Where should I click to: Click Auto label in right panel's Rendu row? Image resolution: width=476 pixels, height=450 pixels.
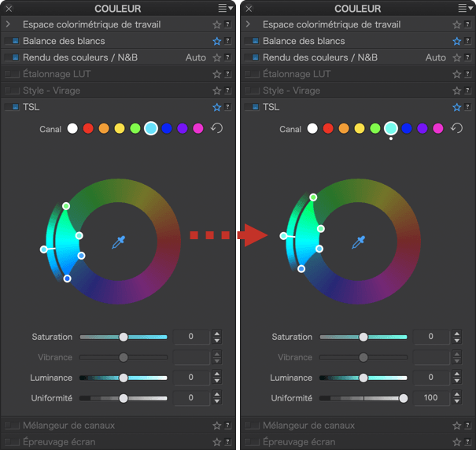[435, 57]
